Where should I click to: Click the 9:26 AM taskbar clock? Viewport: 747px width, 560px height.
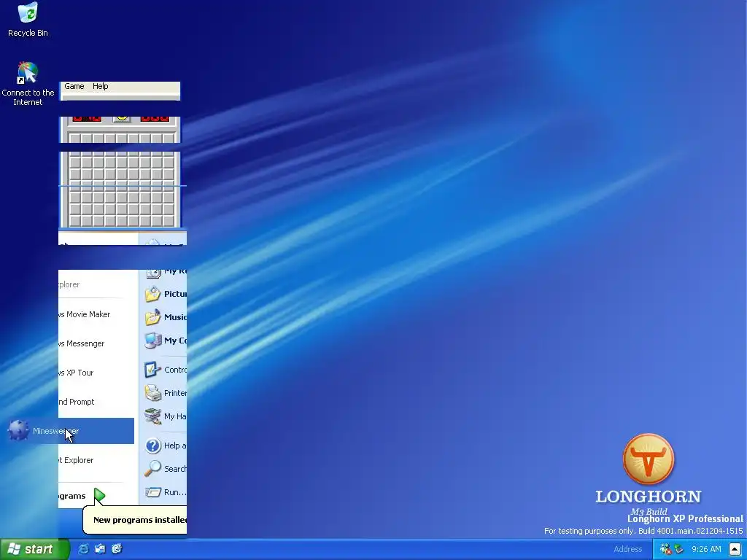coord(706,550)
